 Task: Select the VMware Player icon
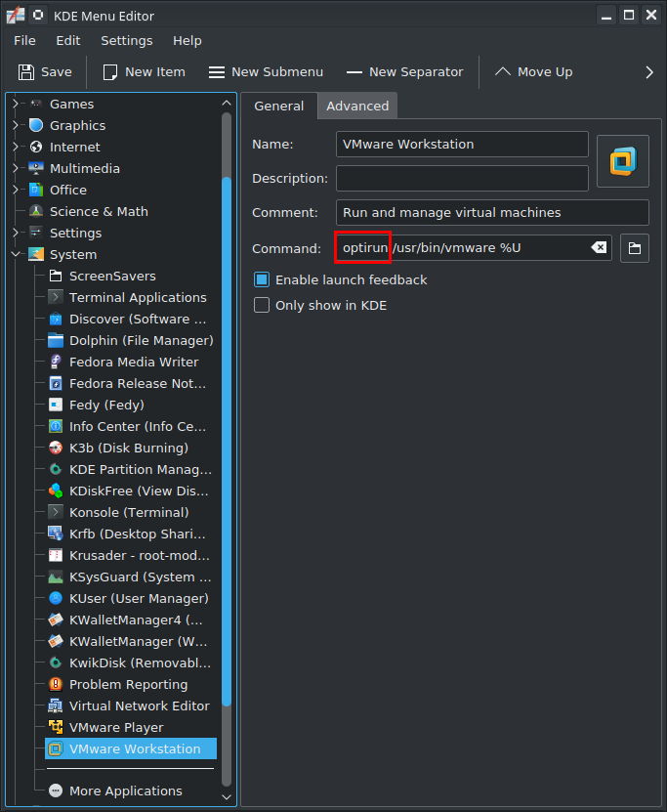56,727
